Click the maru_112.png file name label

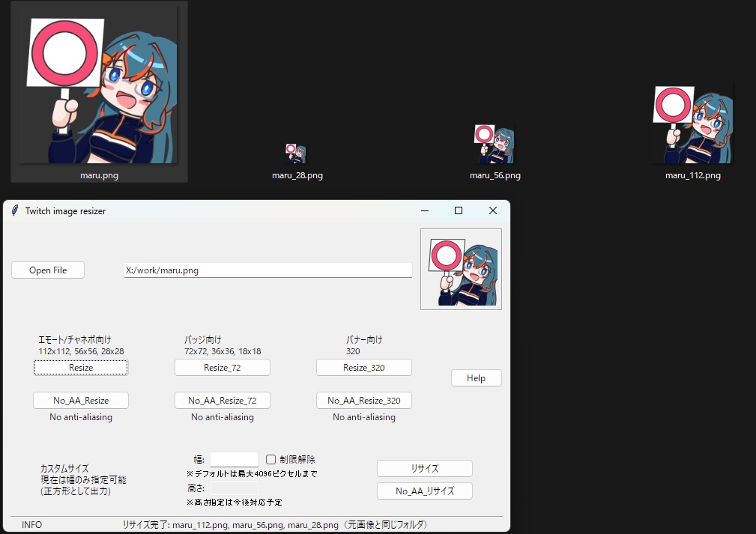[x=693, y=175]
